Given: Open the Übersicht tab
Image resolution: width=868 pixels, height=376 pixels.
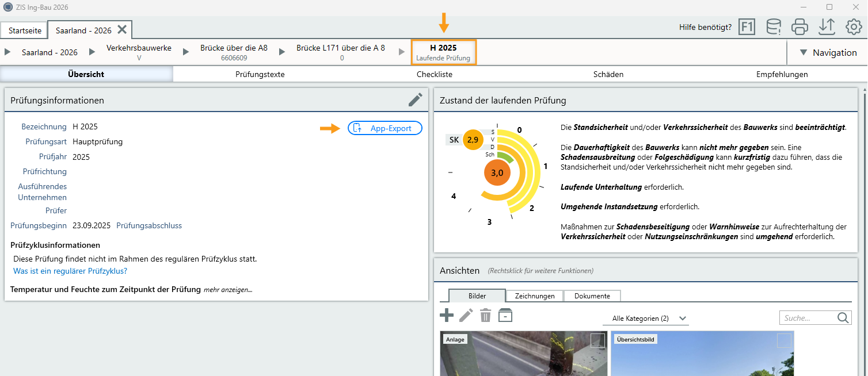Looking at the screenshot, I should (x=86, y=74).
